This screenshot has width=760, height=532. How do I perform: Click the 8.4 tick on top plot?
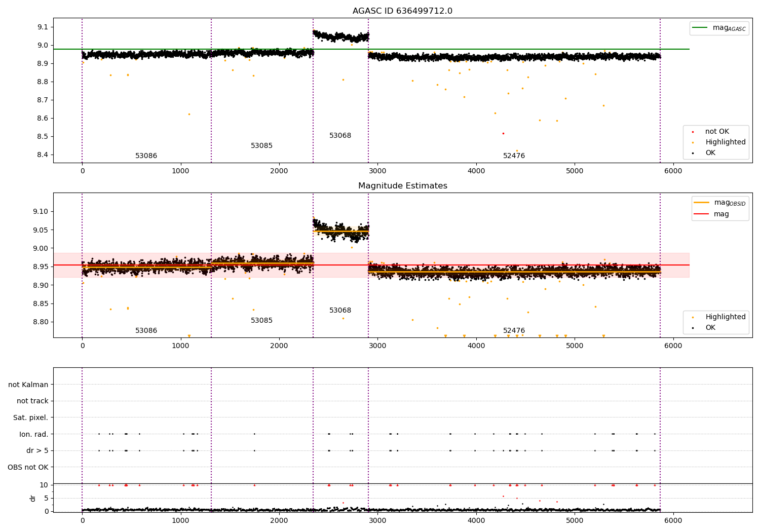(x=43, y=155)
